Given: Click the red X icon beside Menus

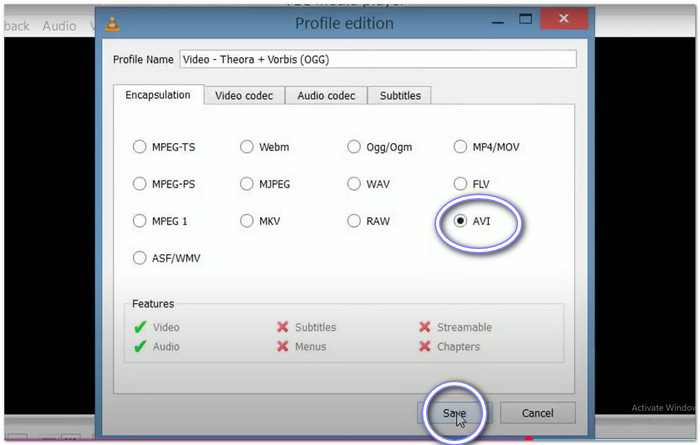Looking at the screenshot, I should 283,346.
